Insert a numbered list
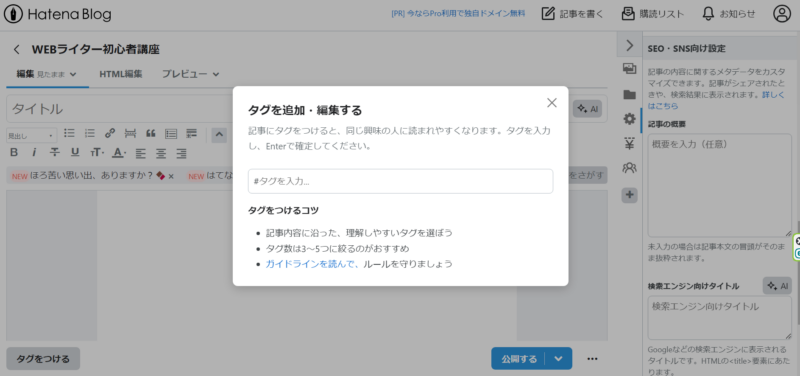The image size is (800, 376). 90,134
